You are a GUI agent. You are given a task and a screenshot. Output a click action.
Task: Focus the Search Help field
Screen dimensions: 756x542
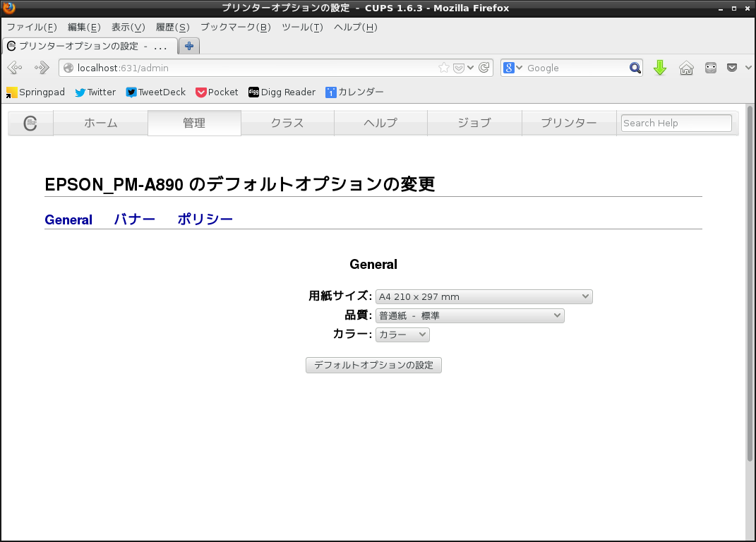[676, 123]
